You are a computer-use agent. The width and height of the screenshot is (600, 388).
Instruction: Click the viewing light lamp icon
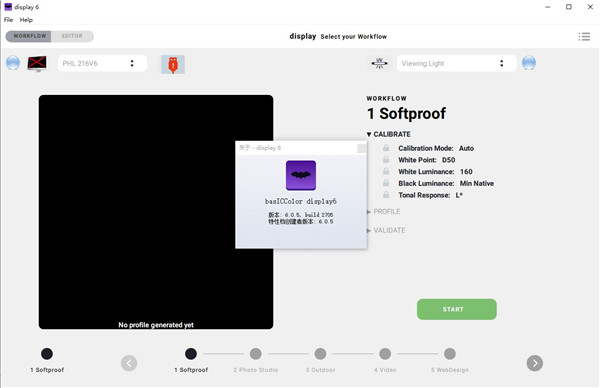pos(379,63)
